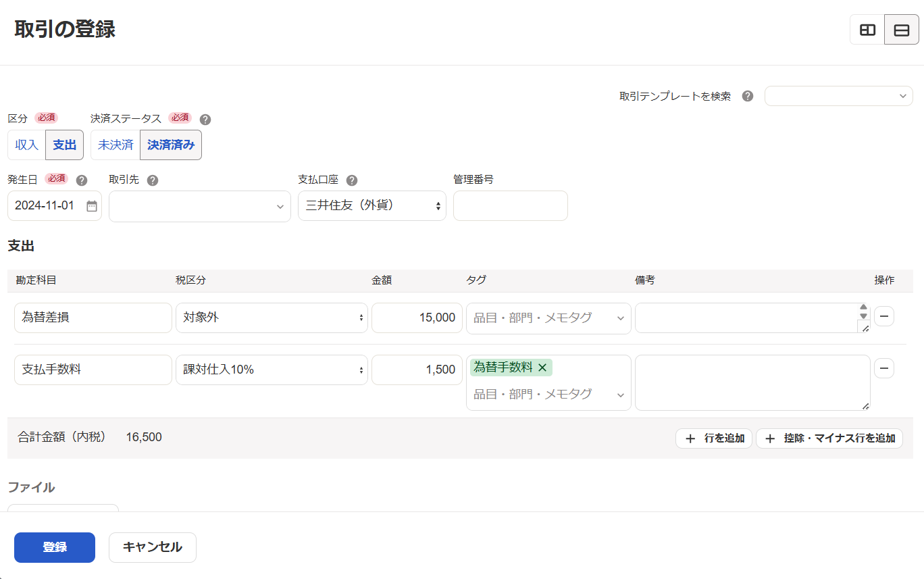Open the 税区分 dropdown showing 課対仕入10%

(272, 370)
